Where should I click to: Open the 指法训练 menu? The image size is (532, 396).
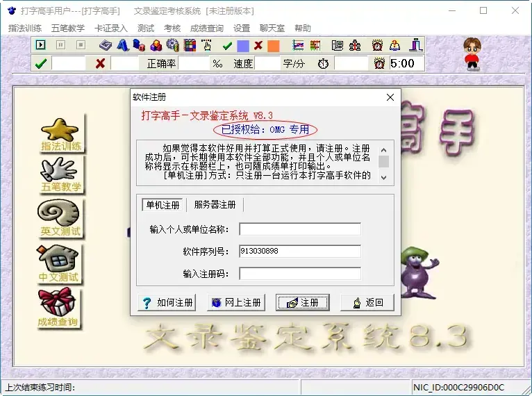coord(25,28)
